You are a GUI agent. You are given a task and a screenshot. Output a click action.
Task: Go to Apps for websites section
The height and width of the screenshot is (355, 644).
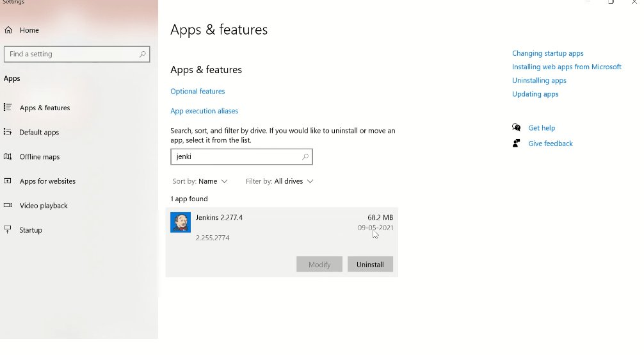(47, 181)
